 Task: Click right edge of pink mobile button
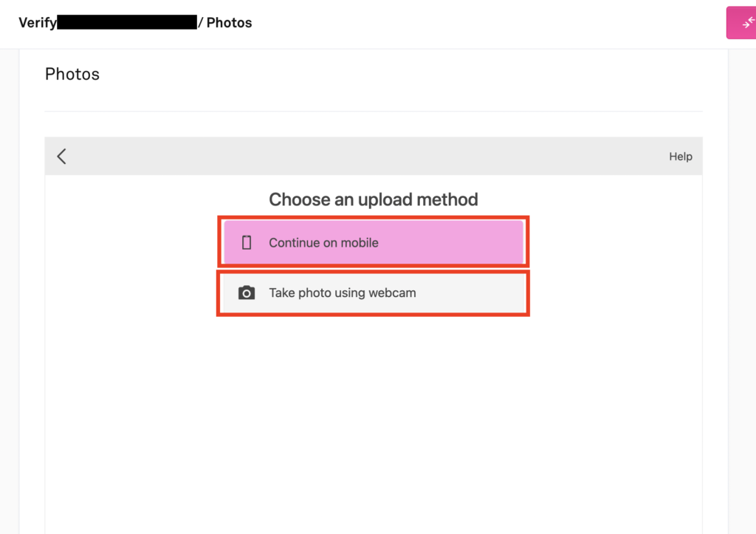tap(515, 242)
